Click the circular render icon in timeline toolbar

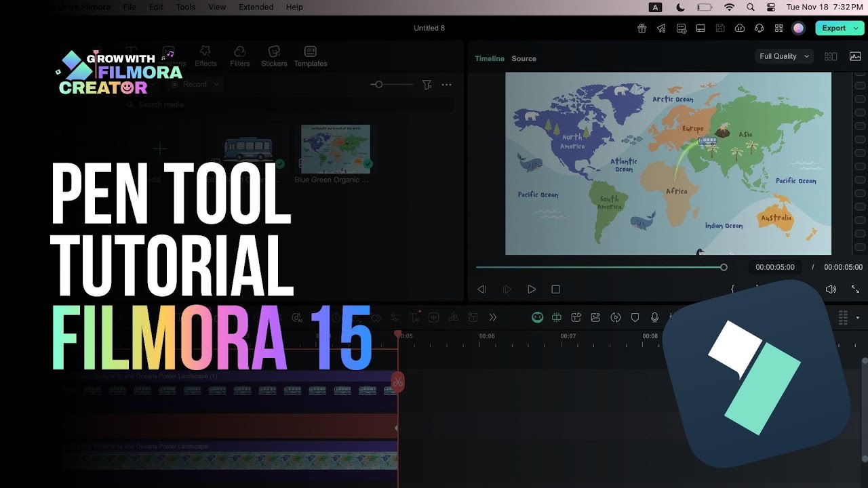click(x=616, y=317)
